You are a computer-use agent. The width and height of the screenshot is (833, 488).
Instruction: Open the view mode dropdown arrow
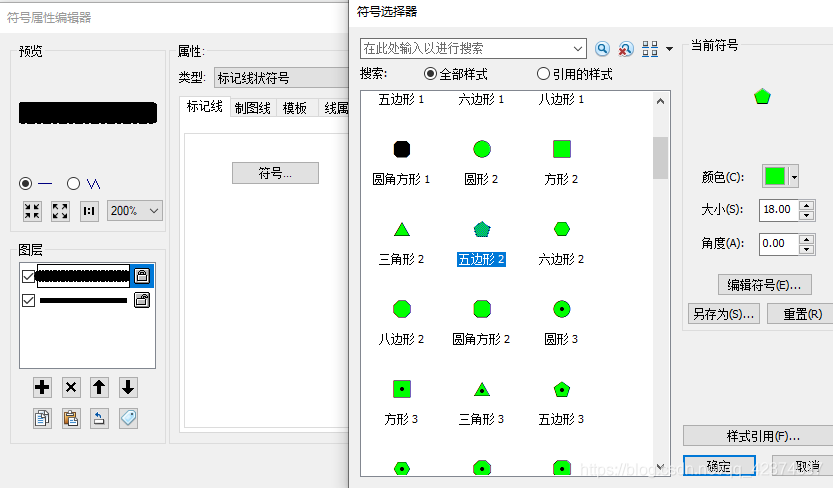669,49
